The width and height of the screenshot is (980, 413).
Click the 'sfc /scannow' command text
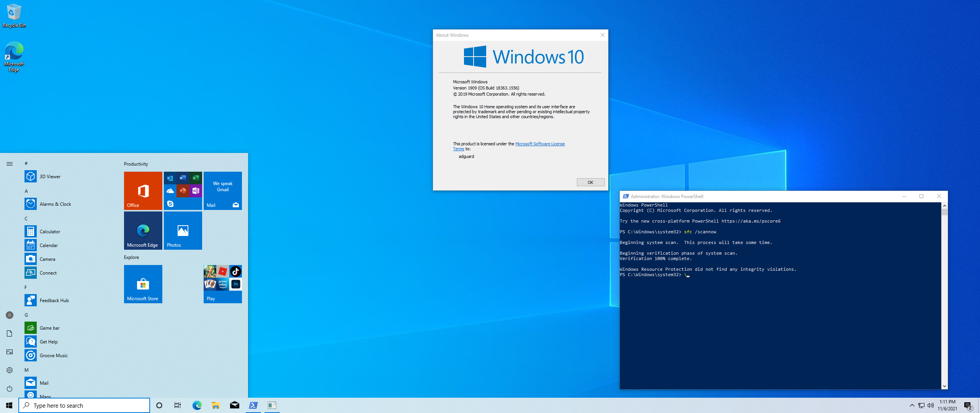coord(700,232)
